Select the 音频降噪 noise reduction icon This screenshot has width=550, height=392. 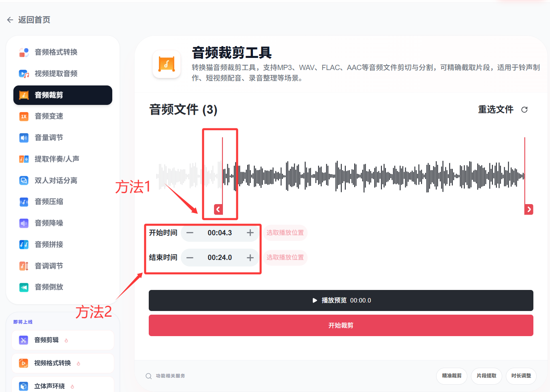coord(24,223)
